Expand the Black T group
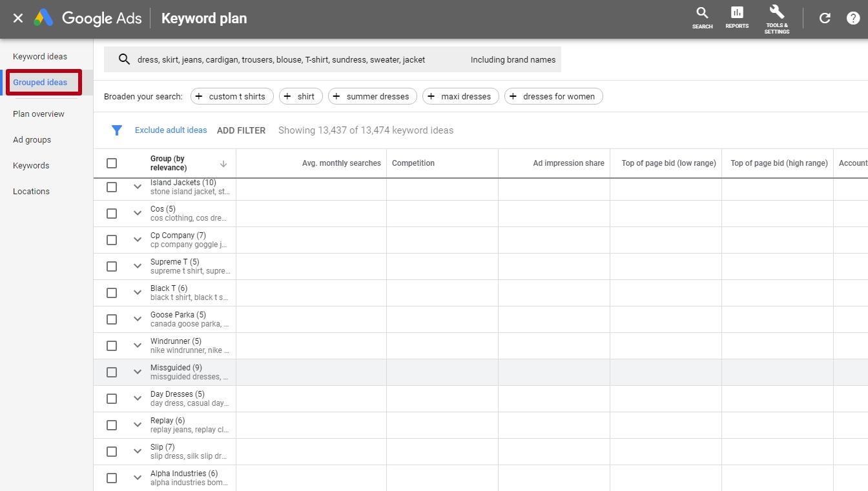The height and width of the screenshot is (491, 868). [x=137, y=293]
